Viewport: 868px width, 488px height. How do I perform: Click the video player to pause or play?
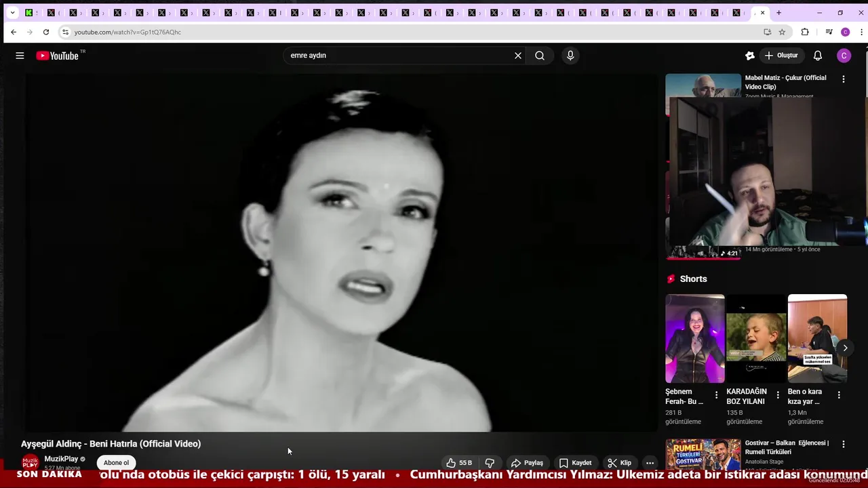point(342,252)
